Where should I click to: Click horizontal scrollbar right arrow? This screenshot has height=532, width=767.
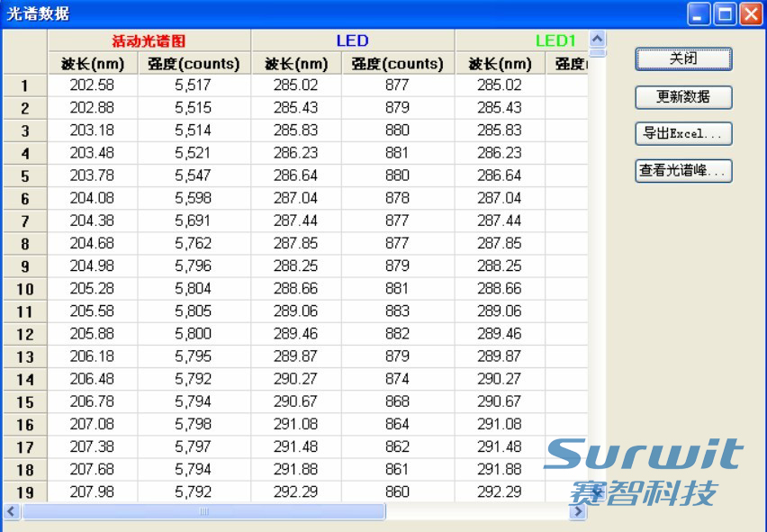tap(578, 511)
